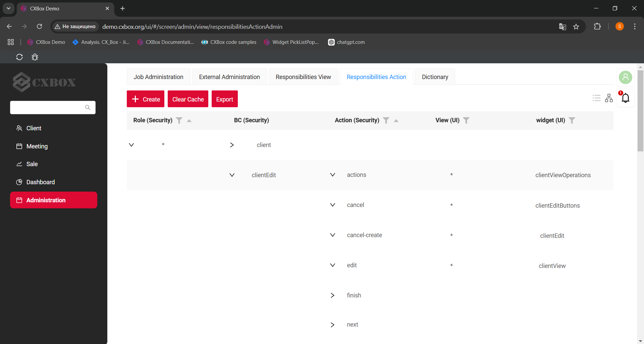Click the sidebar search field
The image size is (644, 344).
[x=53, y=108]
